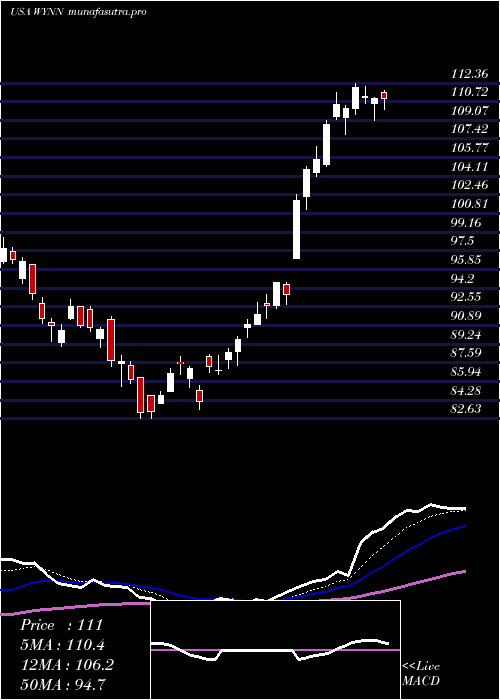Select the 107.42 price axis label
The width and height of the screenshot is (500, 700).
[470, 129]
